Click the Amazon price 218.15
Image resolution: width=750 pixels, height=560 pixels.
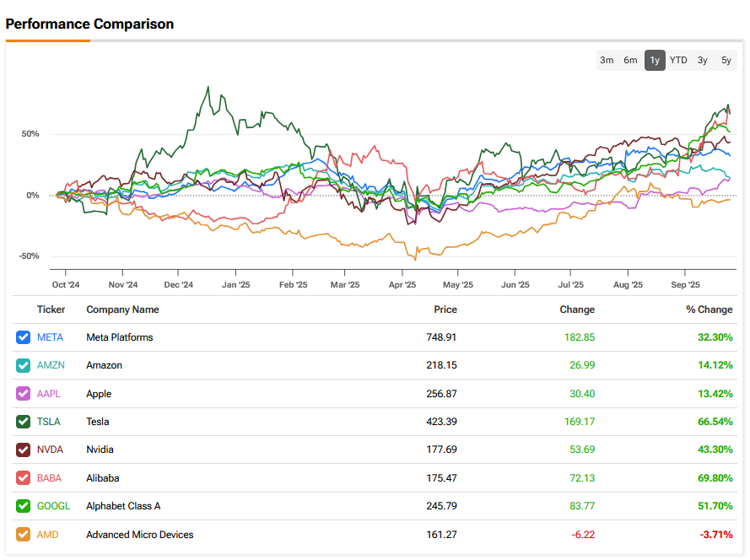(441, 365)
